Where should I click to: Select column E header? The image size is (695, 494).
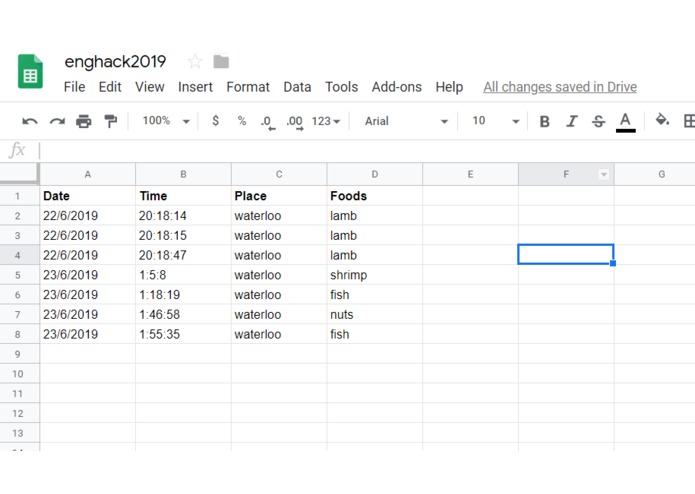pos(471,174)
